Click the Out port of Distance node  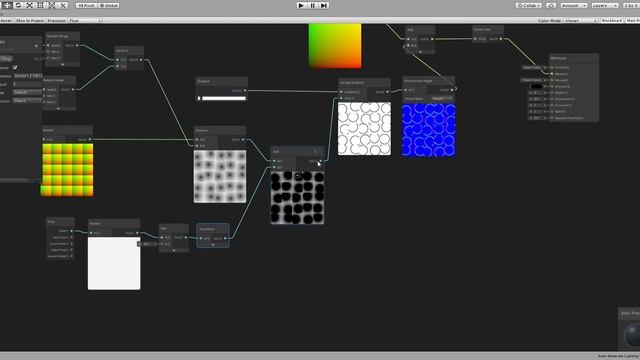point(243,140)
